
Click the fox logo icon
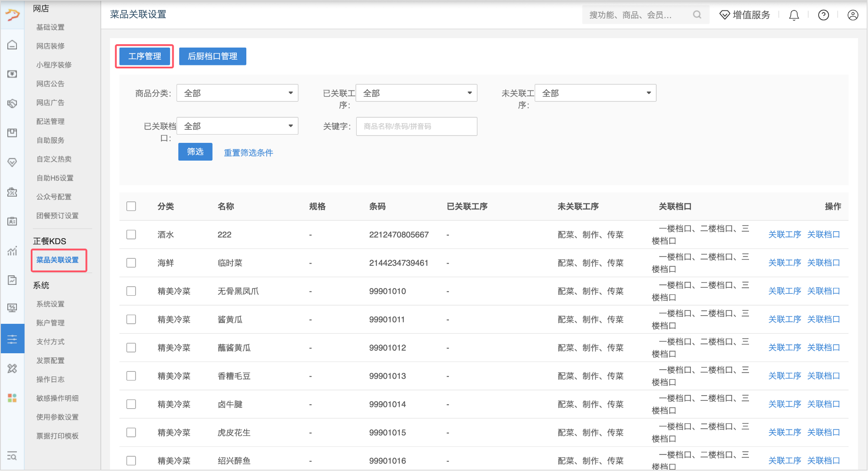click(x=12, y=15)
